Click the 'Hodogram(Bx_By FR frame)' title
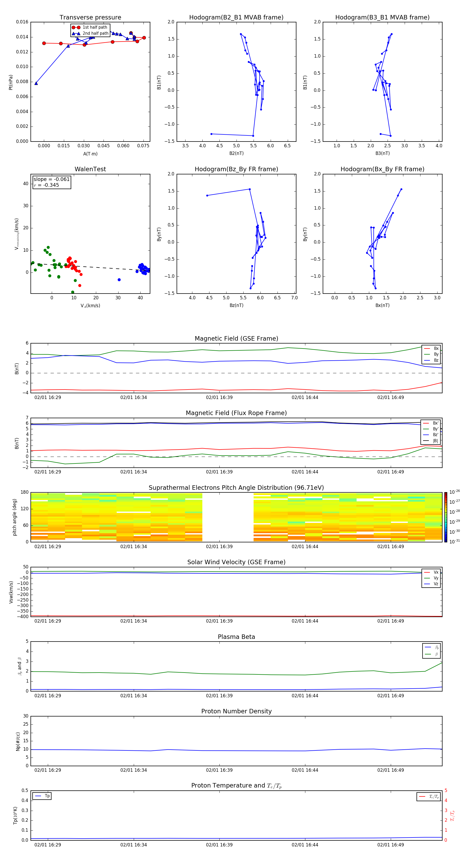473x868 pixels. 382,169
